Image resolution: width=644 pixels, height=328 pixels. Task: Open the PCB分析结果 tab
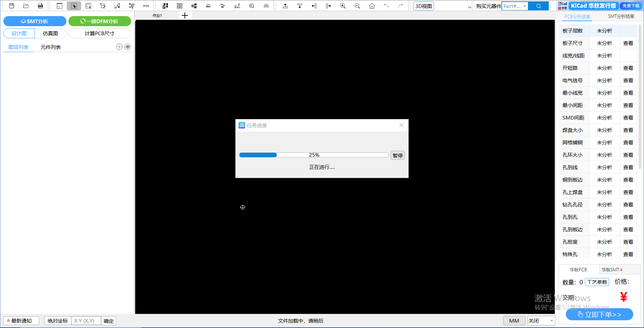click(577, 16)
